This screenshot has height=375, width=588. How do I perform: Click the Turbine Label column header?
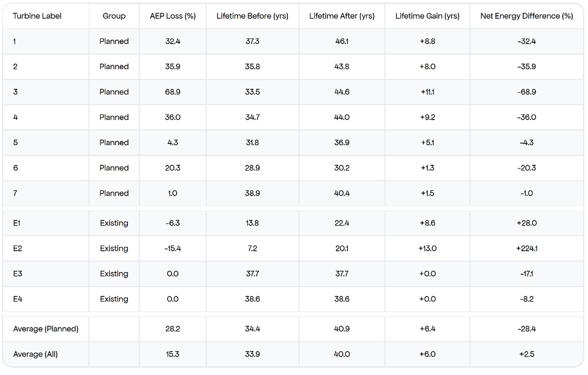37,16
